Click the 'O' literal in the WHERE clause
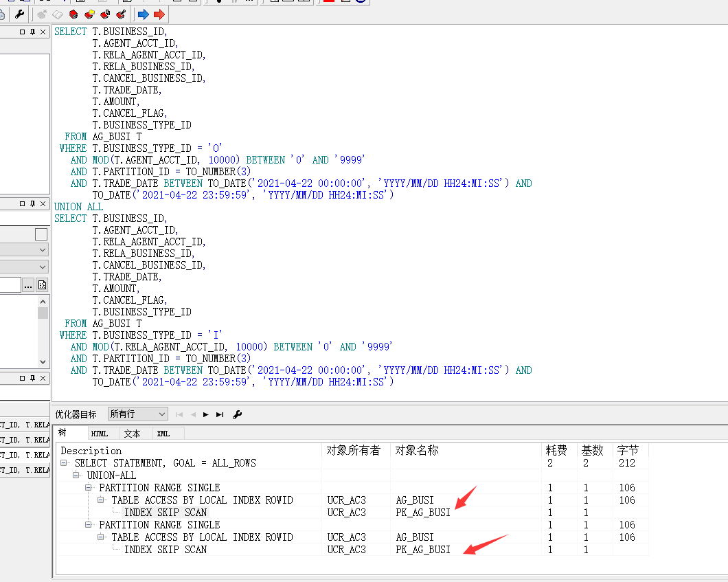This screenshot has height=582, width=728. (214, 148)
